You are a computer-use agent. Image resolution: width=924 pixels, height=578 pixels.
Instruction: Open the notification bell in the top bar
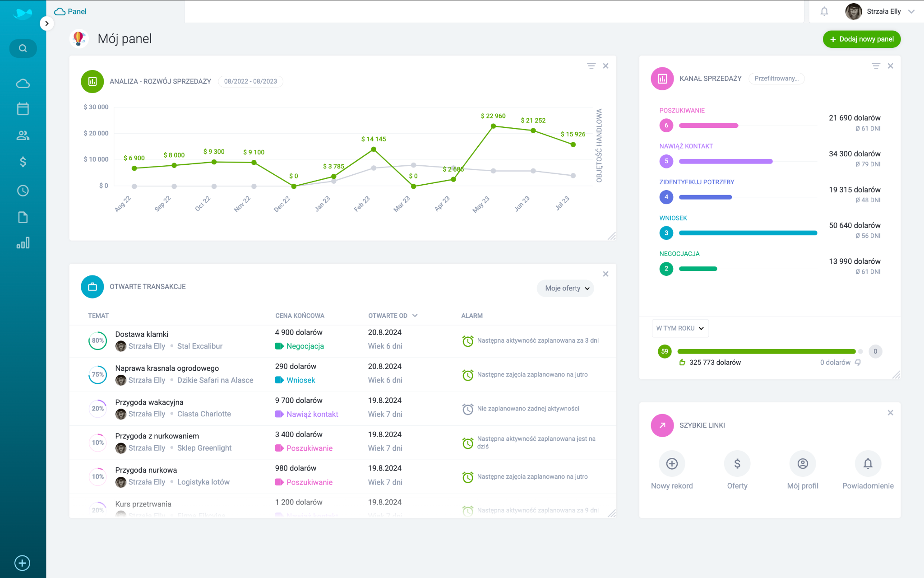click(824, 11)
